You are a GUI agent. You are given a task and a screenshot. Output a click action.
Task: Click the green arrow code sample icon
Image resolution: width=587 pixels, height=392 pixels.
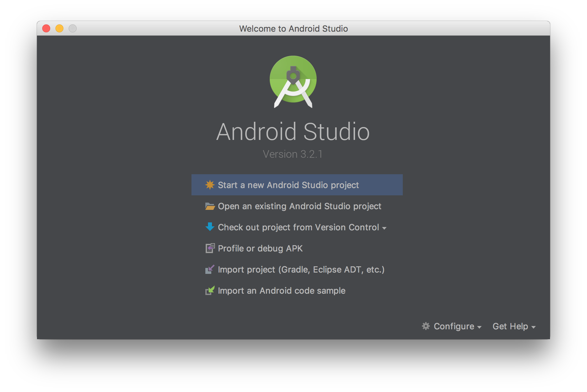(210, 290)
